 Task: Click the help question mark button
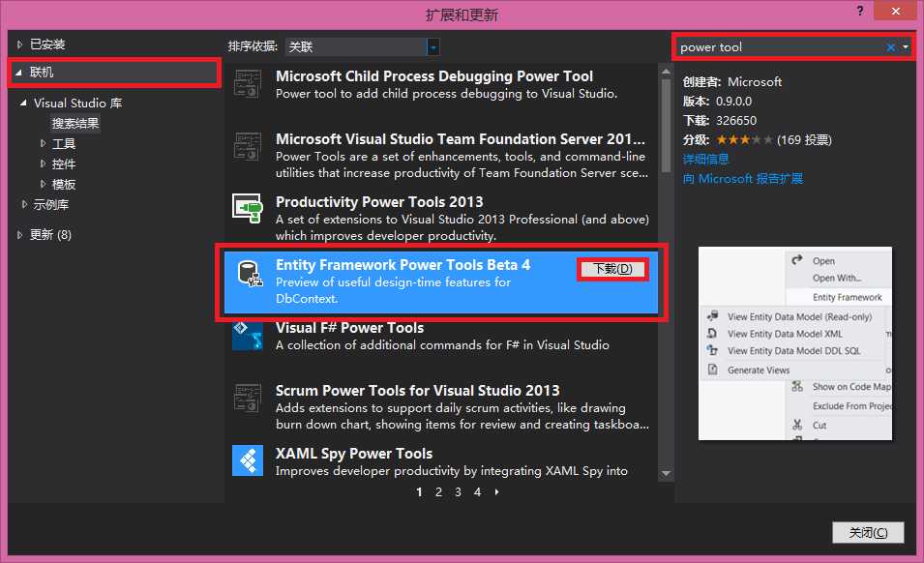pos(860,11)
